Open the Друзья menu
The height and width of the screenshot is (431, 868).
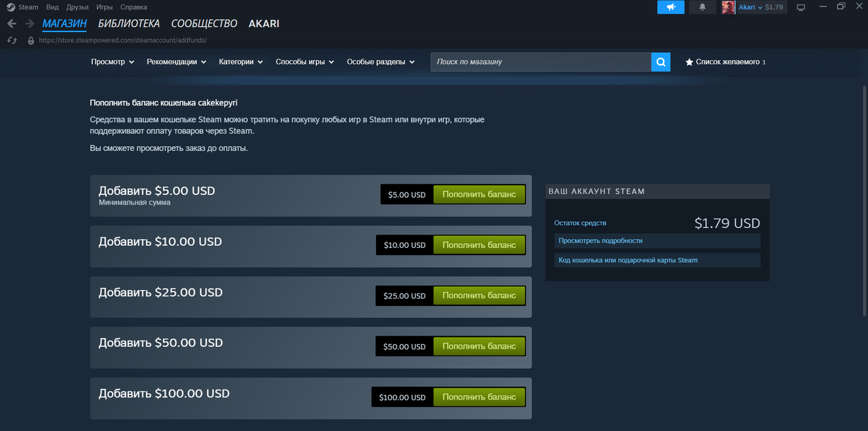[77, 7]
